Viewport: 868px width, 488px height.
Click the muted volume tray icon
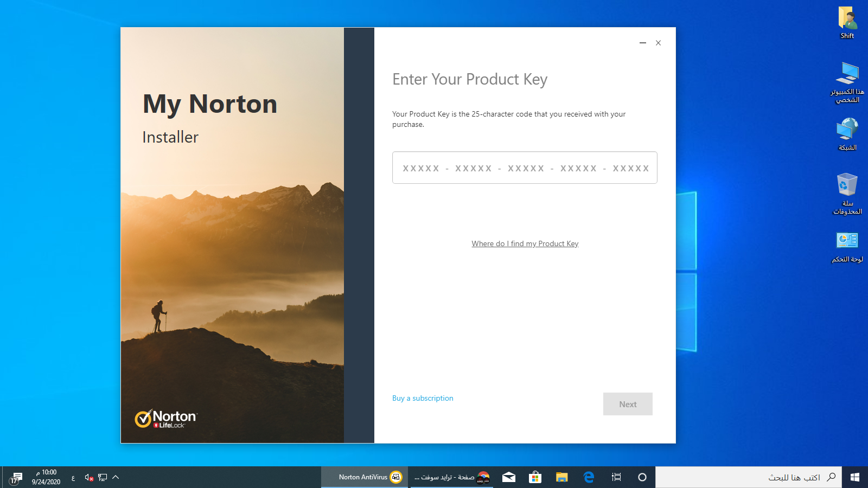90,477
